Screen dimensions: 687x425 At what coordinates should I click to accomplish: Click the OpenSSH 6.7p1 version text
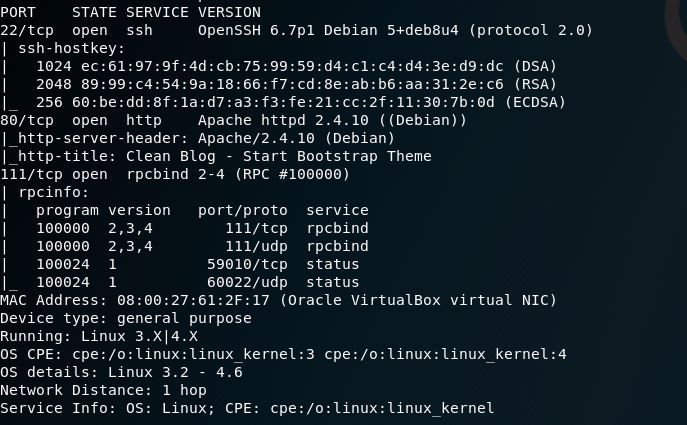point(256,30)
